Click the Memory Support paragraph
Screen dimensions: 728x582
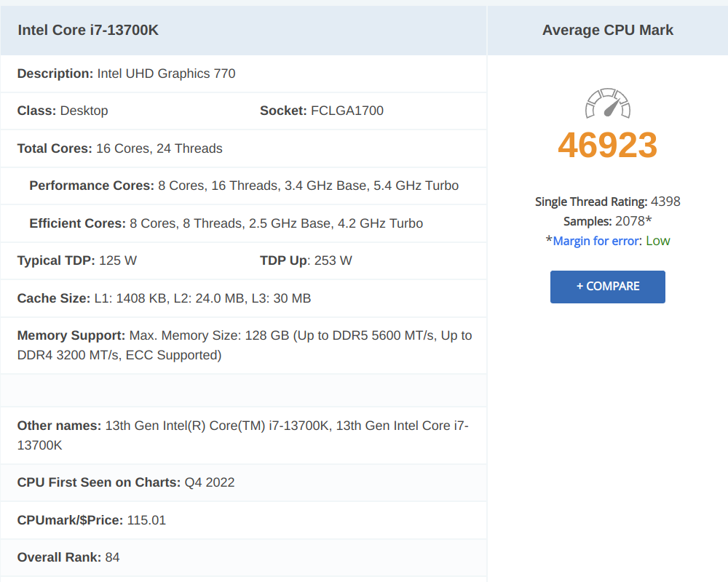245,346
